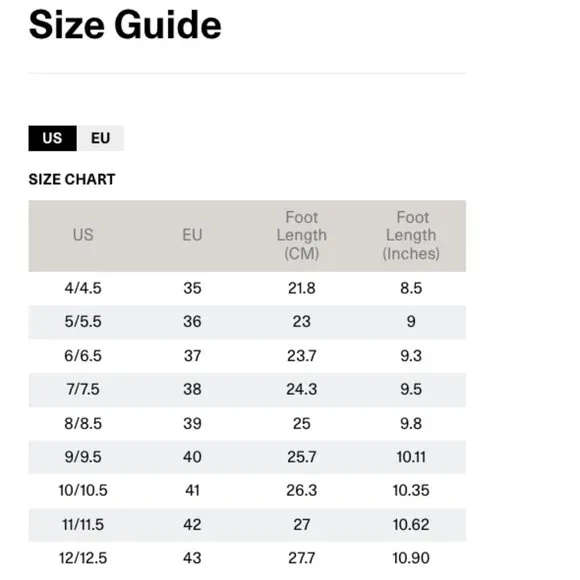Image resolution: width=580 pixels, height=580 pixels.
Task: Click the 9.5 inches cell
Action: click(411, 389)
